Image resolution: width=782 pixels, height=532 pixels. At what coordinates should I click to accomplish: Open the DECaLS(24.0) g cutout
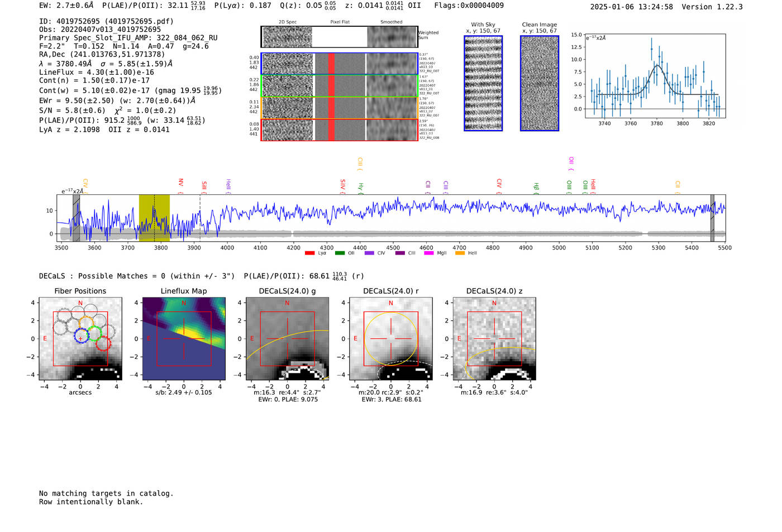point(287,339)
